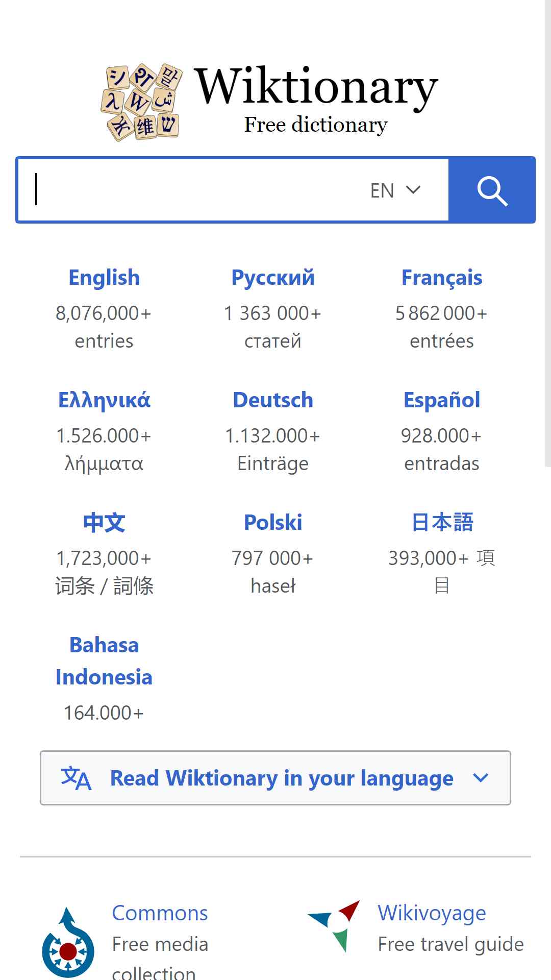Open the Wikivoyage text link

432,913
